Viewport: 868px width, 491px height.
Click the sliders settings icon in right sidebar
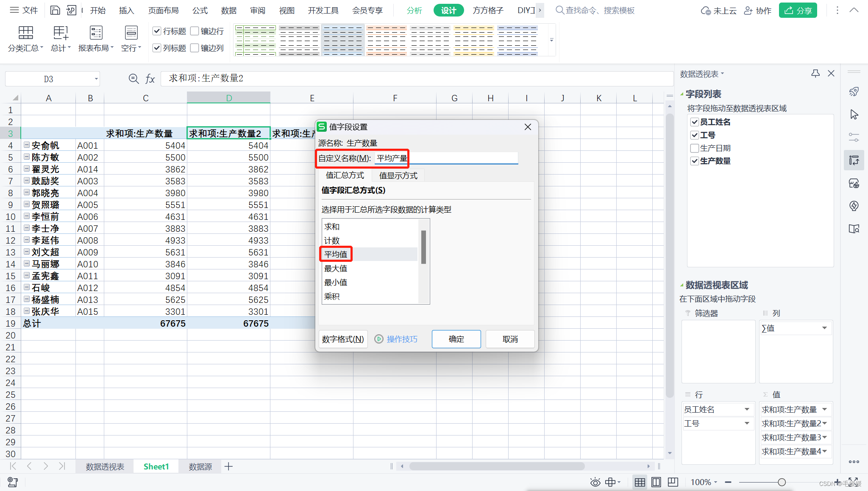[854, 137]
